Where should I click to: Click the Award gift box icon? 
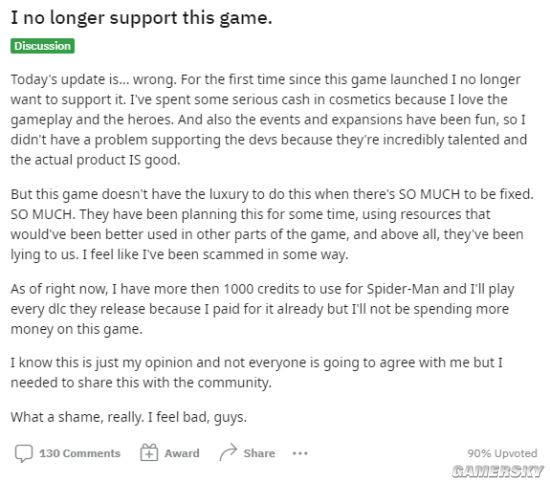pyautogui.click(x=149, y=452)
